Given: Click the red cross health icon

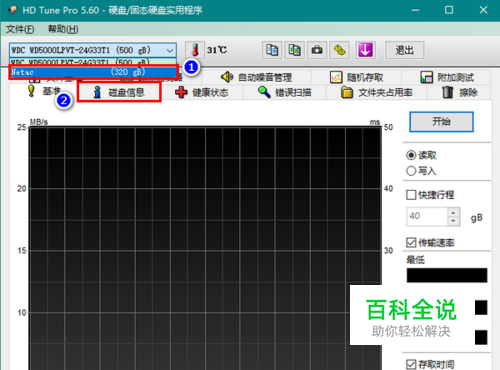Looking at the screenshot, I should [181, 92].
